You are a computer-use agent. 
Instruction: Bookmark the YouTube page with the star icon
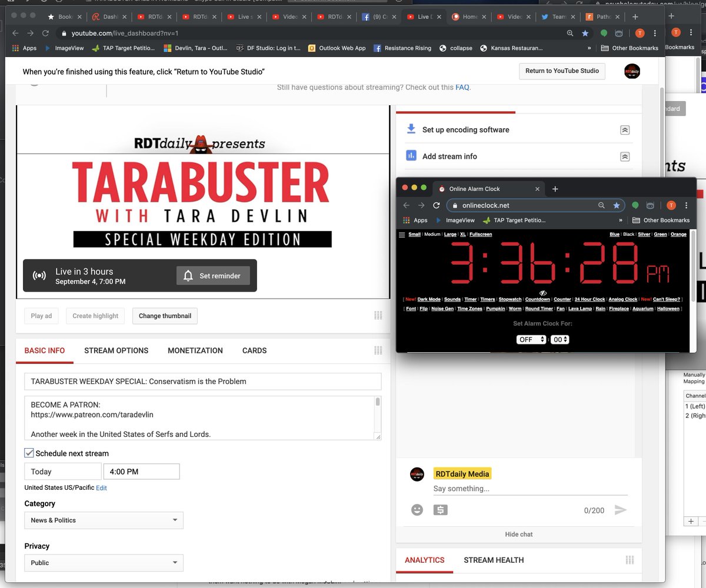point(585,34)
